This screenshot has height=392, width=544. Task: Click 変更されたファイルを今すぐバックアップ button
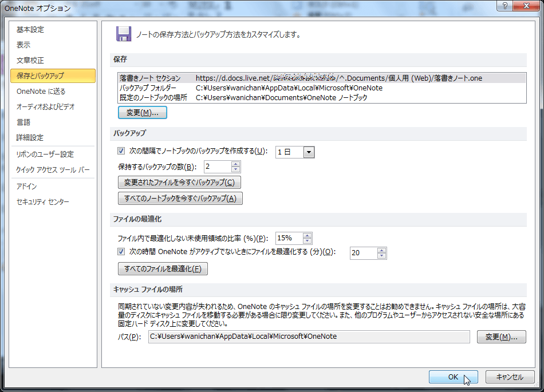point(179,183)
